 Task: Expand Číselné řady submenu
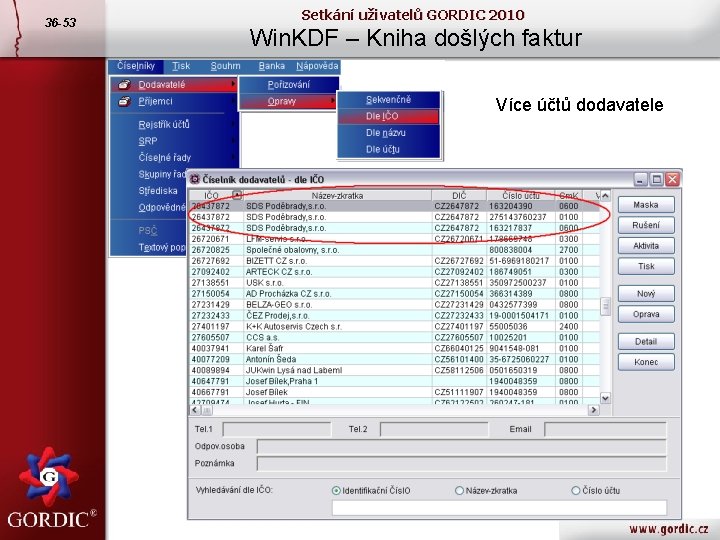click(174, 158)
